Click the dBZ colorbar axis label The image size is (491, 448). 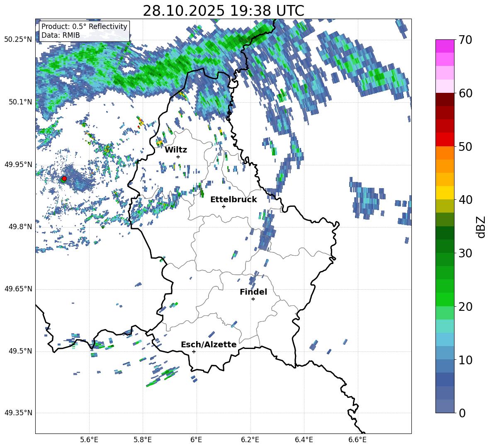[481, 227]
